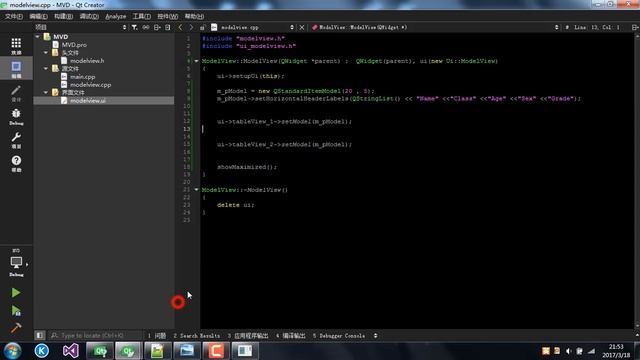
Task: Select modelview.h in project tree
Action: tap(87, 61)
